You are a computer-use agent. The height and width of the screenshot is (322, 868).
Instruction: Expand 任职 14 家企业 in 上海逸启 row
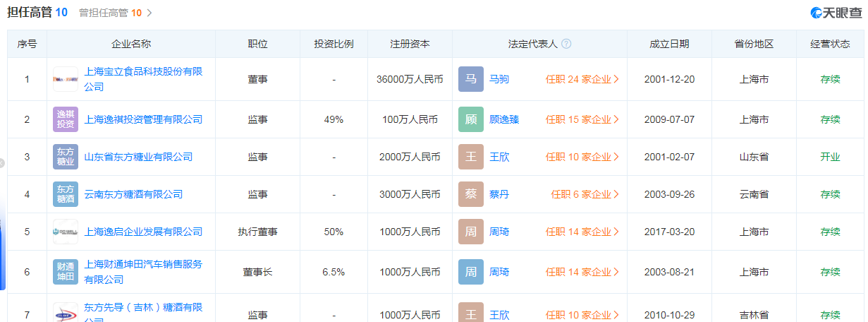[x=582, y=232]
